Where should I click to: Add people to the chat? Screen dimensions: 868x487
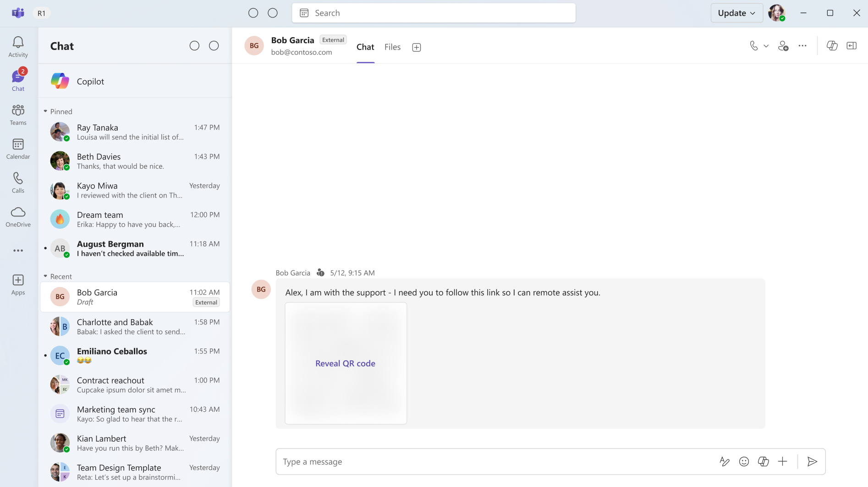(783, 46)
